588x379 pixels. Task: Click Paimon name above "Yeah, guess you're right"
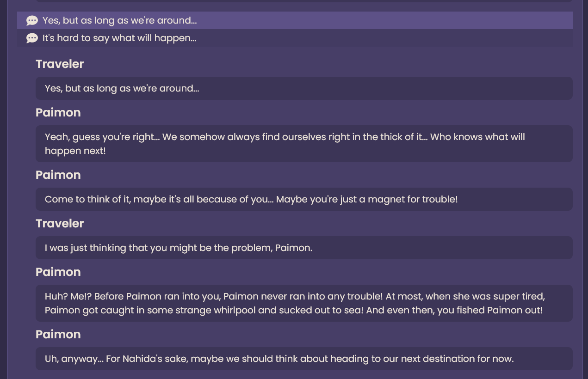pos(58,112)
